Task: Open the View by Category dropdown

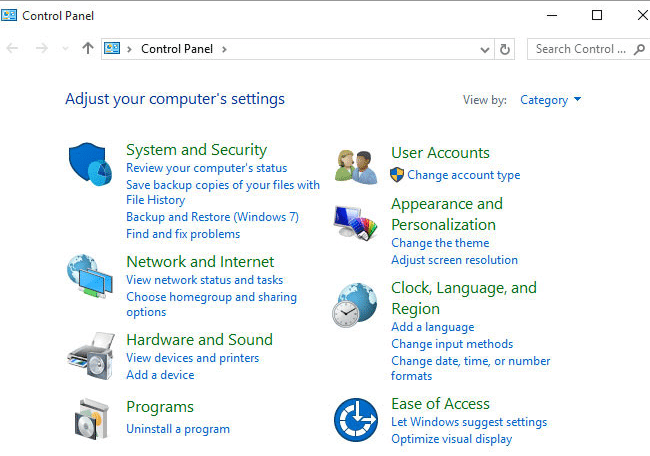Action: click(550, 100)
